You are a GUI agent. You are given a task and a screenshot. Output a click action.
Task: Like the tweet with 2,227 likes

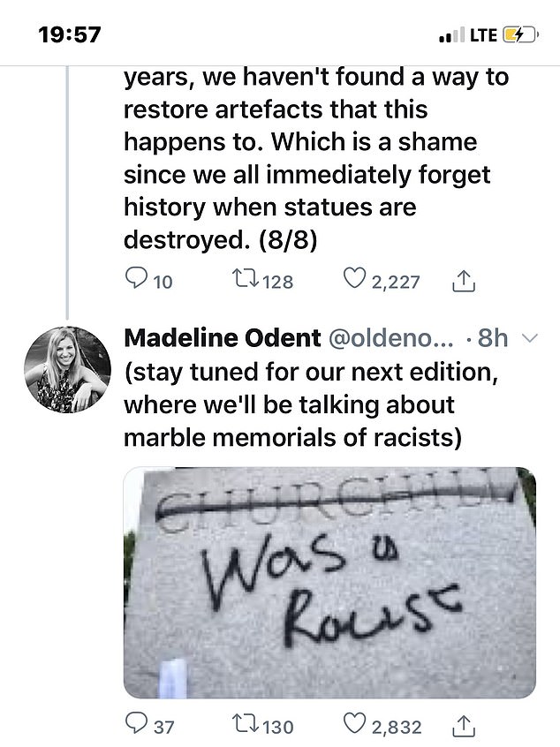tap(354, 281)
